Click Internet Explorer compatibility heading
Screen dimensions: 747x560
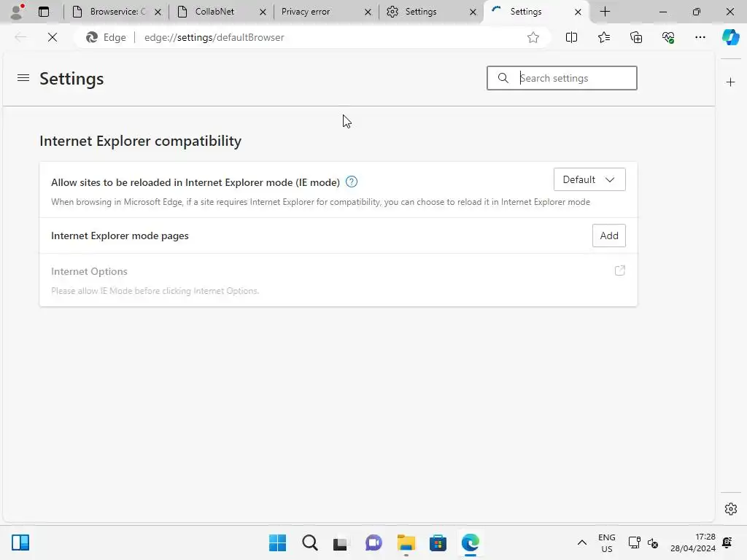pyautogui.click(x=141, y=141)
